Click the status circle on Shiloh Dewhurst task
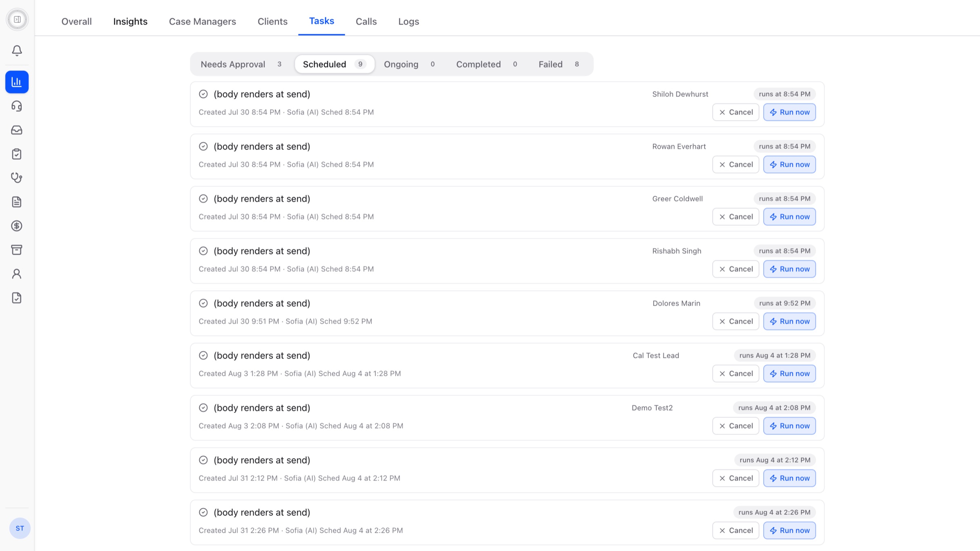Screen dimensions: 980x551 pyautogui.click(x=203, y=94)
